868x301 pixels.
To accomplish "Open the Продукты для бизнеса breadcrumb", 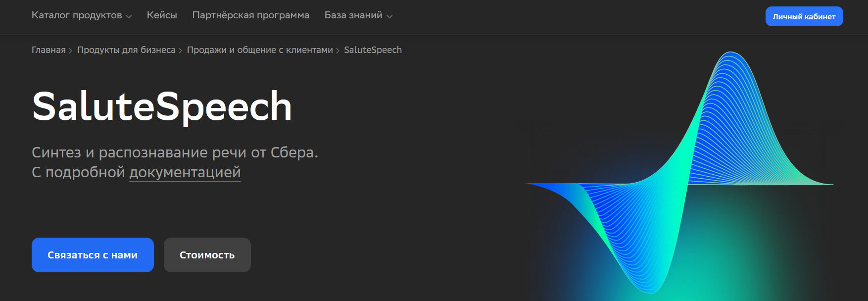I will [126, 50].
